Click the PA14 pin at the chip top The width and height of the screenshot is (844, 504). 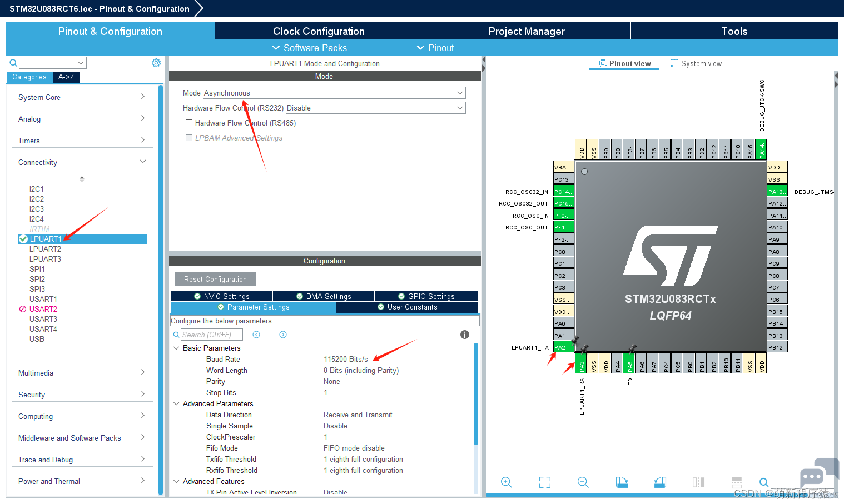pyautogui.click(x=762, y=149)
